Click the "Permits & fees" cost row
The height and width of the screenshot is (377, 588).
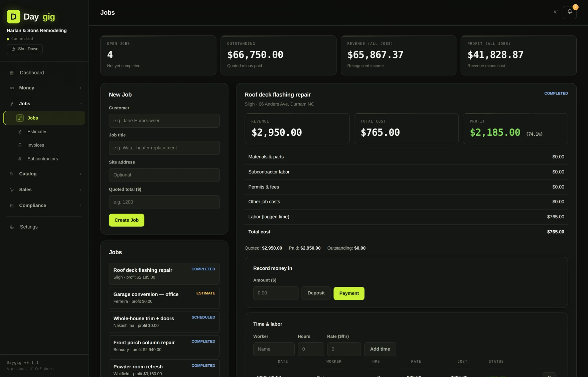click(x=406, y=187)
